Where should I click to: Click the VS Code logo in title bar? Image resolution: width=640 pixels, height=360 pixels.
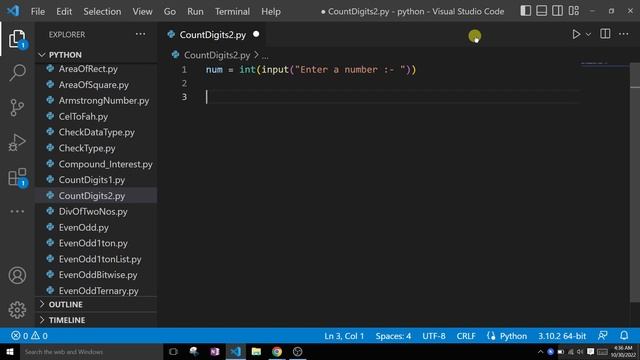13,11
